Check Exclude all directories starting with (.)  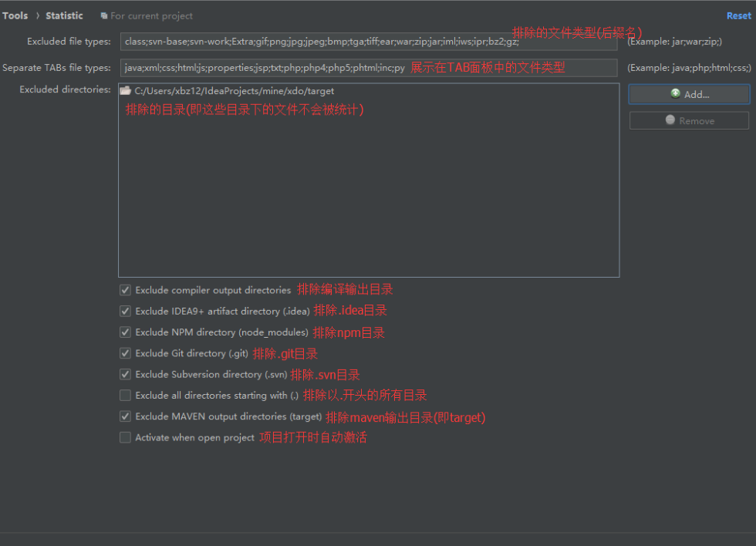click(125, 395)
